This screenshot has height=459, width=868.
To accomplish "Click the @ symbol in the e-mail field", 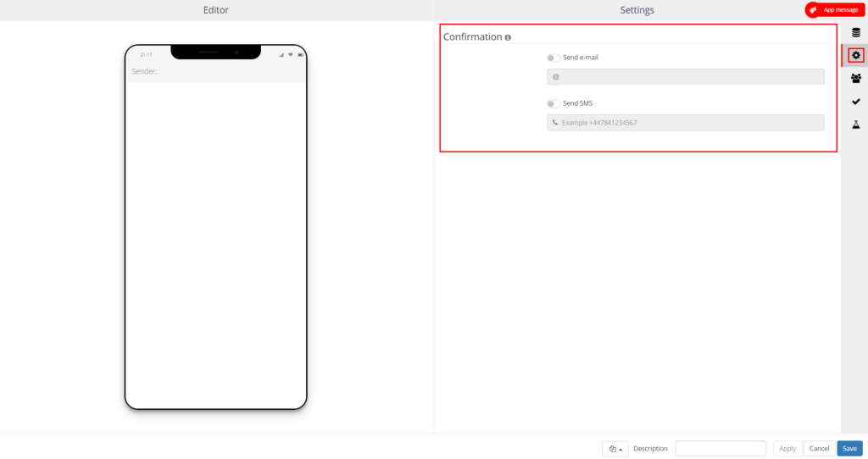I will [x=556, y=77].
